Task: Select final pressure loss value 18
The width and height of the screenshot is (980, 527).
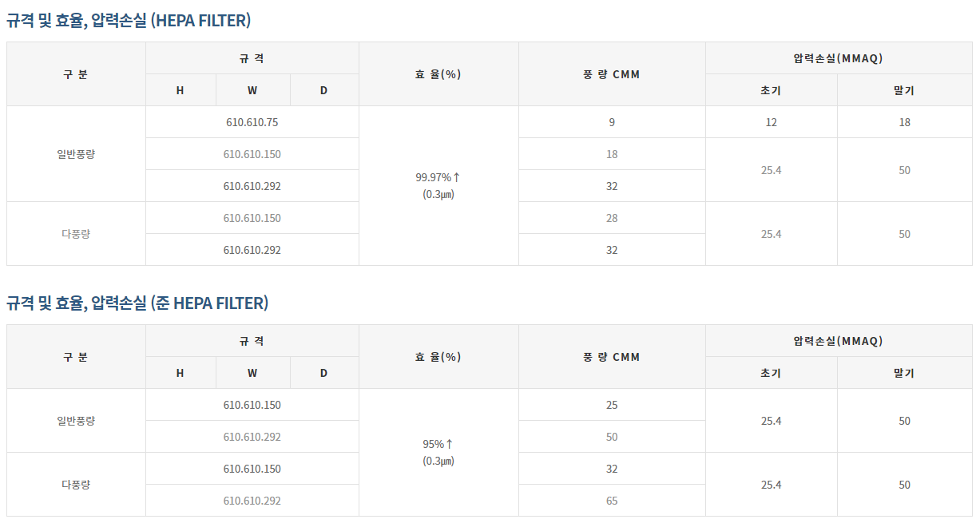Action: [x=903, y=122]
